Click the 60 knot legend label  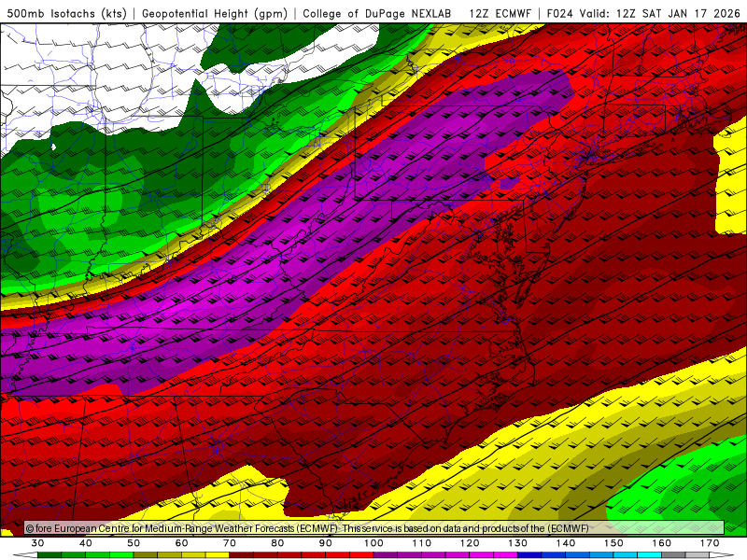[181, 543]
